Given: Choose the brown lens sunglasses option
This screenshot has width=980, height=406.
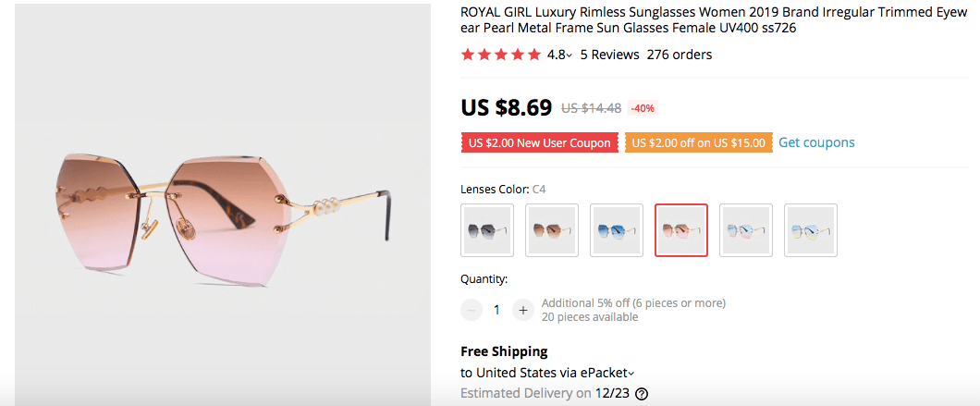Looking at the screenshot, I should (x=552, y=230).
